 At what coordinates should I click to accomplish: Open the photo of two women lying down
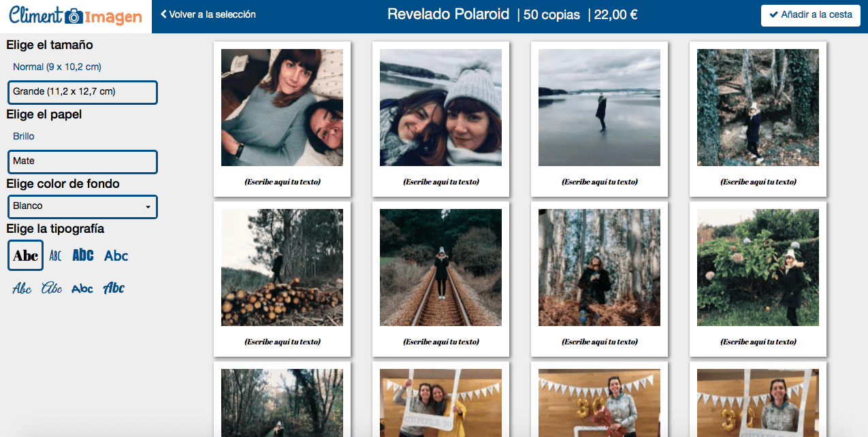pyautogui.click(x=282, y=108)
